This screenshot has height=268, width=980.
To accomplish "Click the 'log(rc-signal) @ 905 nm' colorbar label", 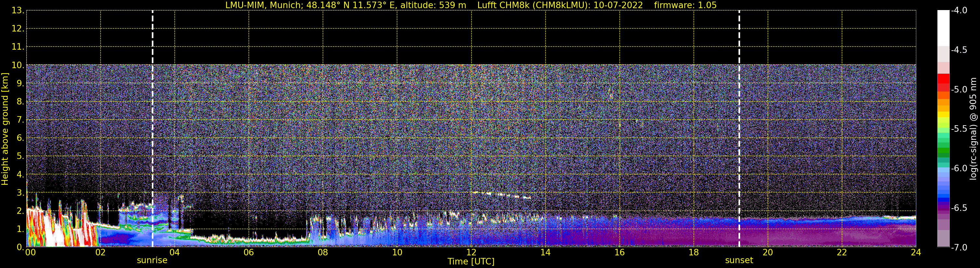I will pos(973,129).
